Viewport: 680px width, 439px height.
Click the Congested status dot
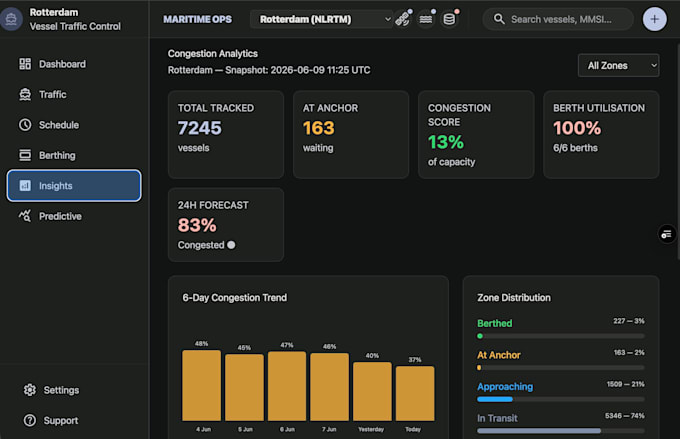[231, 245]
